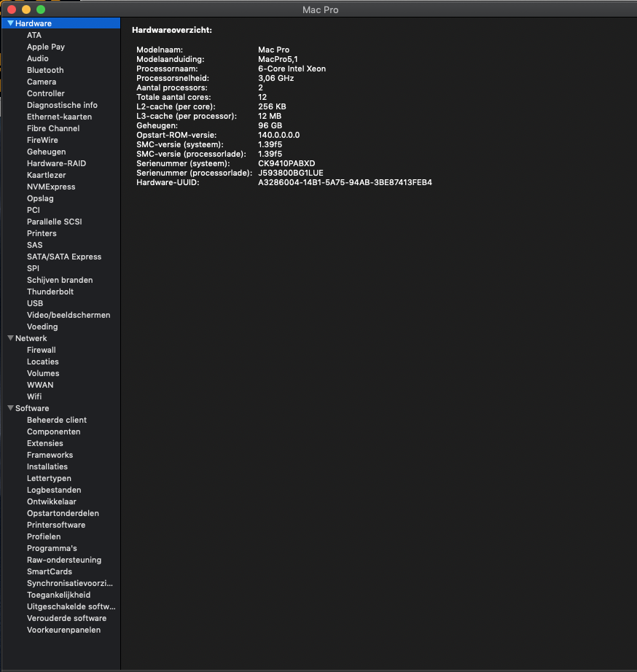637x672 pixels.
Task: Show Lettertypen fonts list
Action: click(x=49, y=478)
